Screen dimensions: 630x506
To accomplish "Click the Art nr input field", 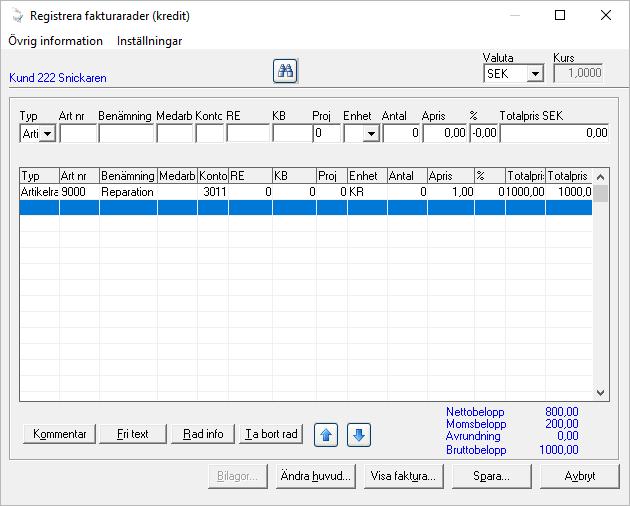I will 78,133.
